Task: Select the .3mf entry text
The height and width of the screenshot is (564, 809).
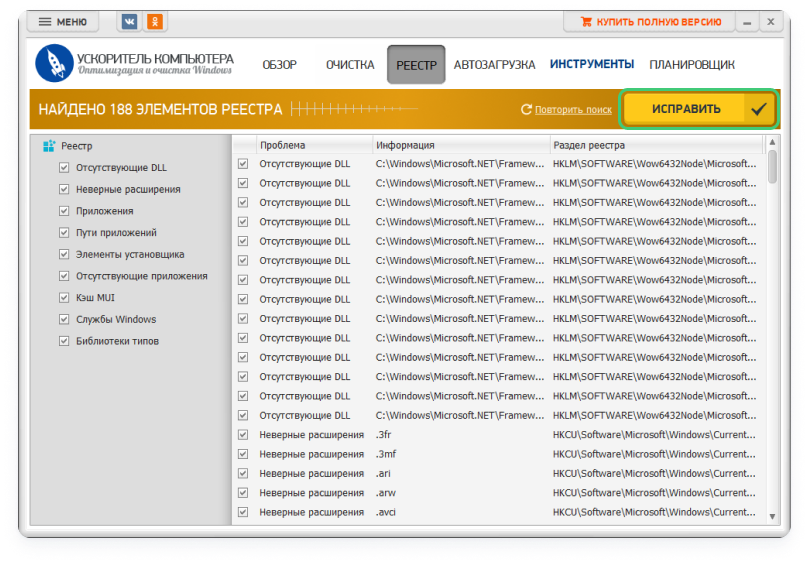Action: (386, 454)
